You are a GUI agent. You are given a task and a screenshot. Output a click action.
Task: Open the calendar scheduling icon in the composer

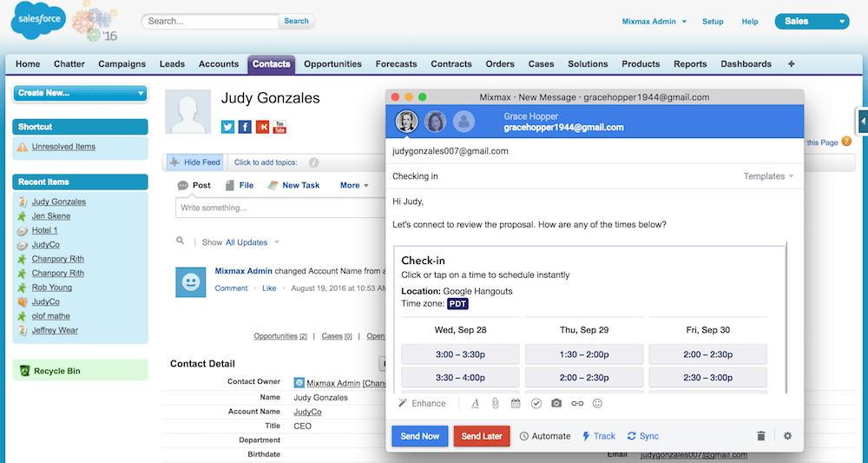pos(516,403)
